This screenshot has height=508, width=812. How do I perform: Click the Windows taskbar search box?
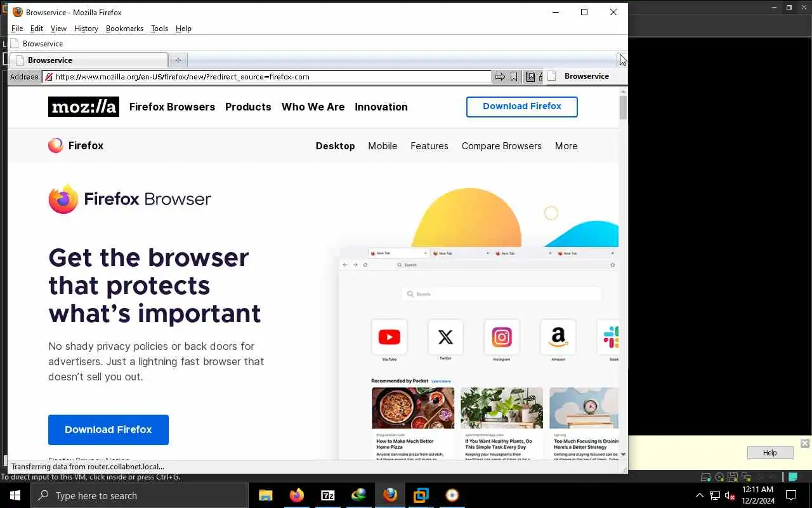140,495
